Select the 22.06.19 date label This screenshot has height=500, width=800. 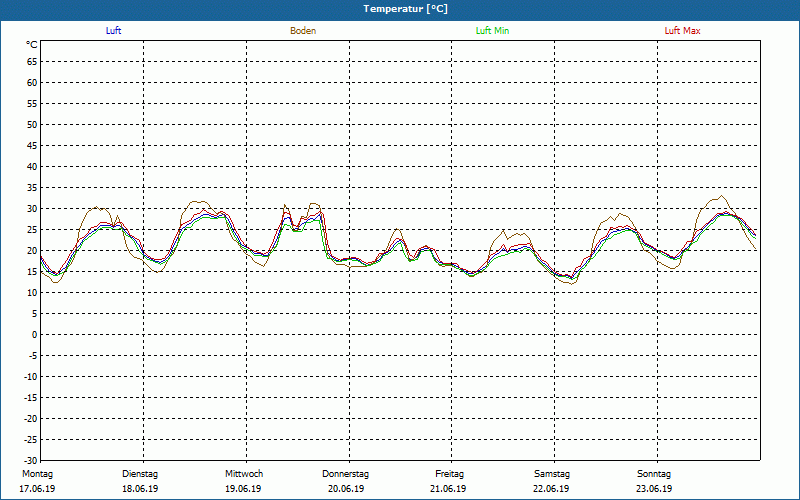(x=551, y=489)
